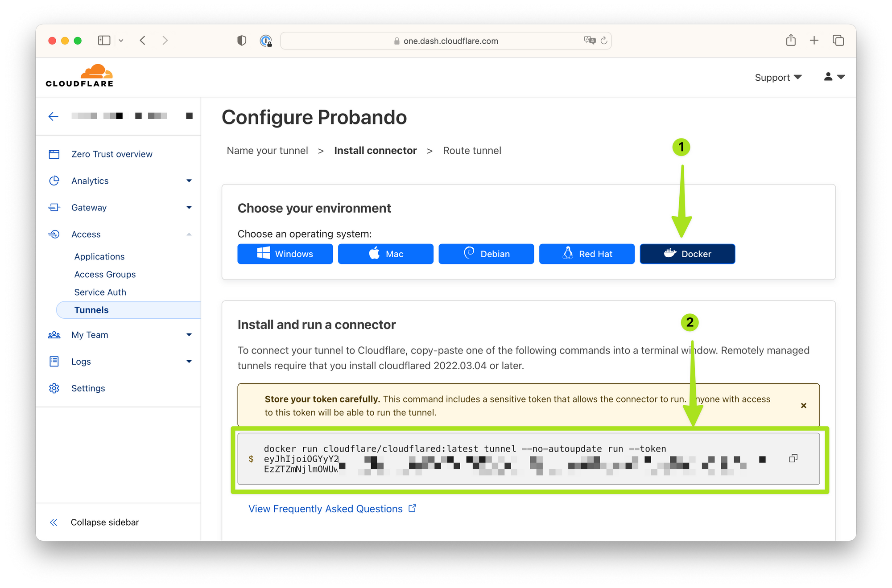Click the My Team people icon
The width and height of the screenshot is (892, 588).
point(54,335)
